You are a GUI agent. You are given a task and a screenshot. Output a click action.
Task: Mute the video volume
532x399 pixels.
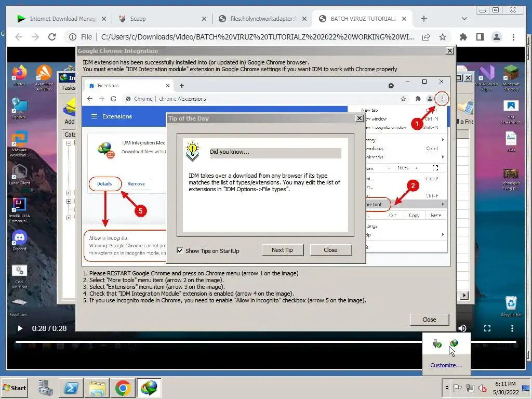462,328
